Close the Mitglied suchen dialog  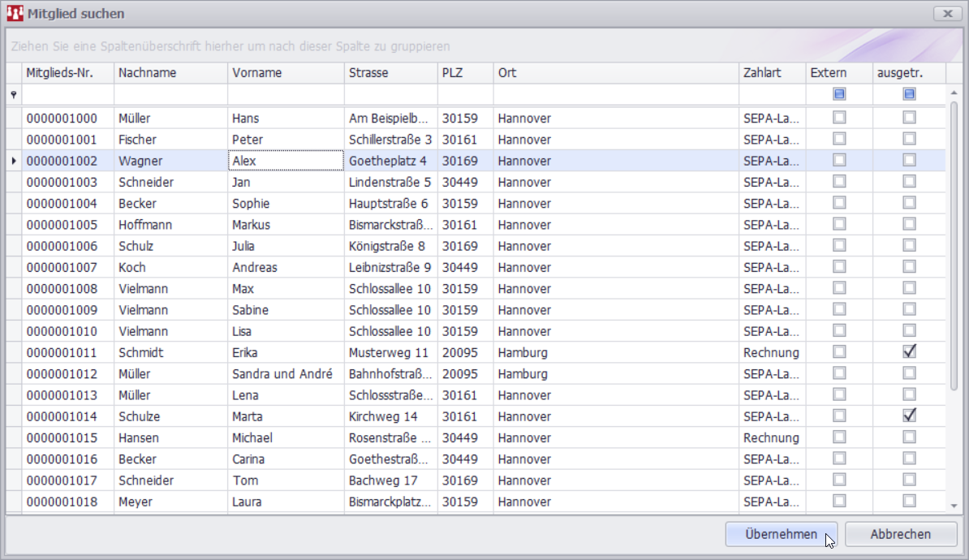click(x=947, y=13)
